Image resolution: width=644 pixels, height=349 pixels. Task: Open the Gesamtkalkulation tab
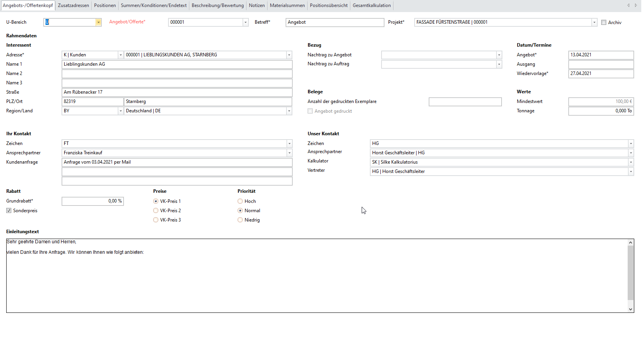[x=371, y=5]
